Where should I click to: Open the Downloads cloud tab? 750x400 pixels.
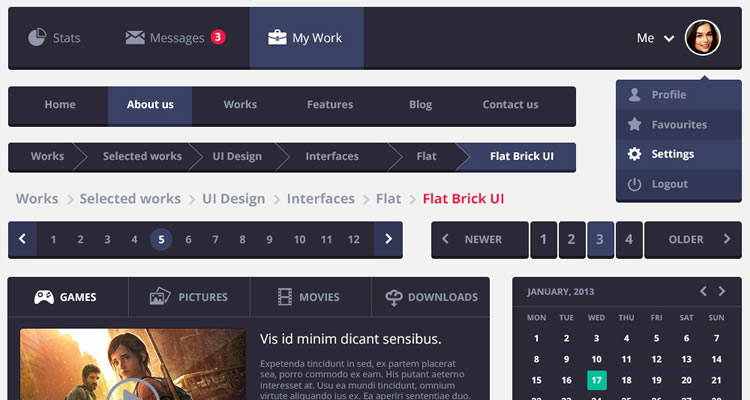point(394,297)
